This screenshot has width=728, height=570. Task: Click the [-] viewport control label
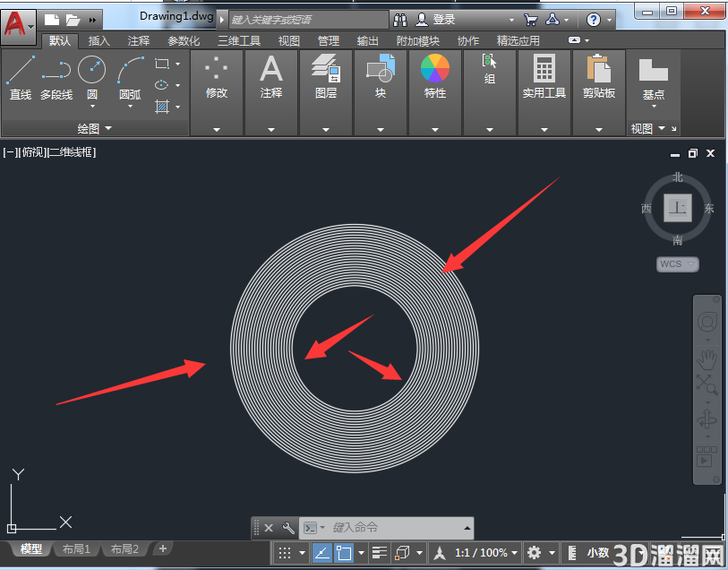pyautogui.click(x=11, y=151)
